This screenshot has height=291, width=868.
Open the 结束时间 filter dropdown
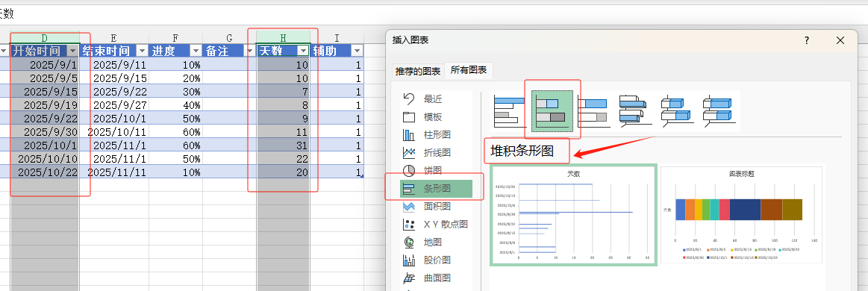[142, 51]
